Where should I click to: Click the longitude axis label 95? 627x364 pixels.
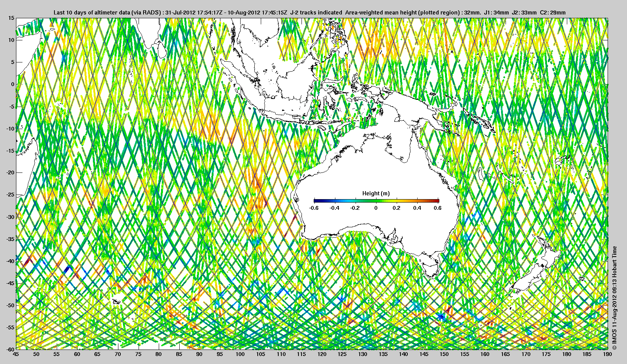click(220, 354)
